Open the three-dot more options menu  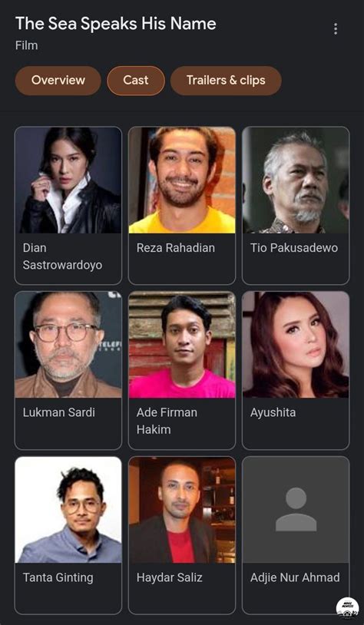coord(336,28)
